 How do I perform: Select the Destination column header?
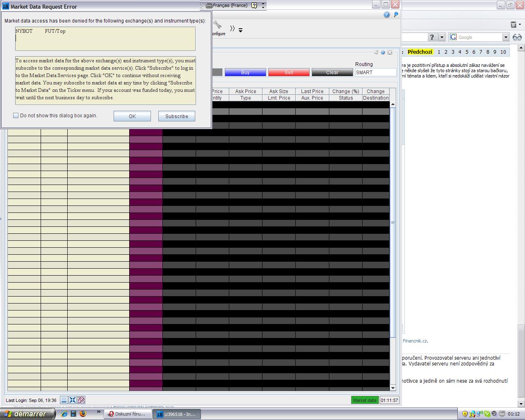click(376, 98)
